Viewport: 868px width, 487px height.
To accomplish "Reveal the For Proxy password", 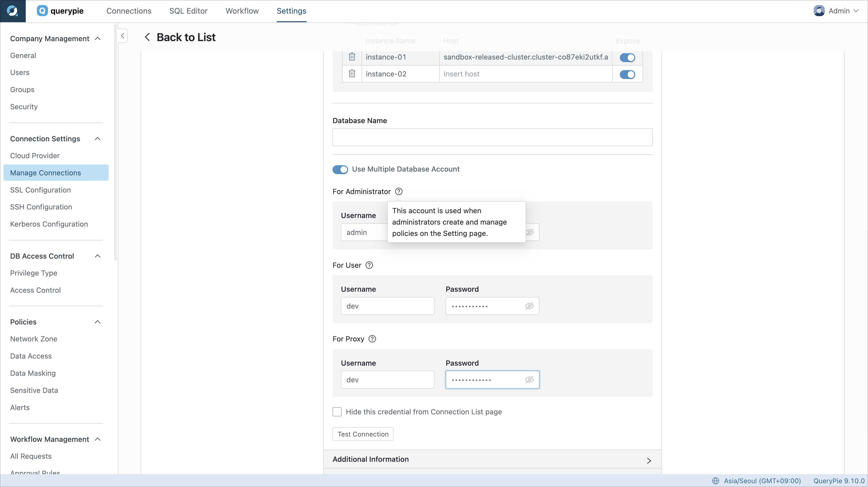I will pyautogui.click(x=529, y=380).
